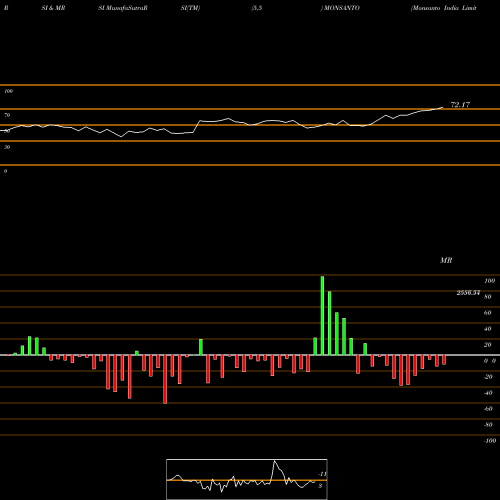Click the header text 'SI & MR'
The height and width of the screenshot is (500, 500).
(x=53, y=8)
